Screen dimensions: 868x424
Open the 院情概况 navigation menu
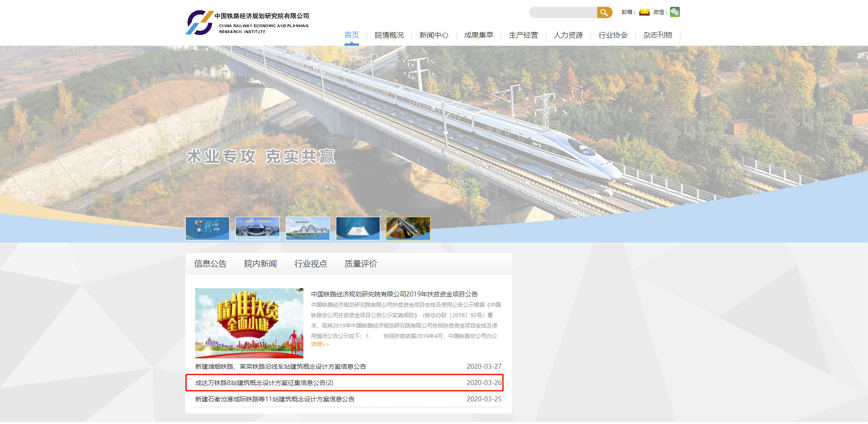pyautogui.click(x=389, y=35)
